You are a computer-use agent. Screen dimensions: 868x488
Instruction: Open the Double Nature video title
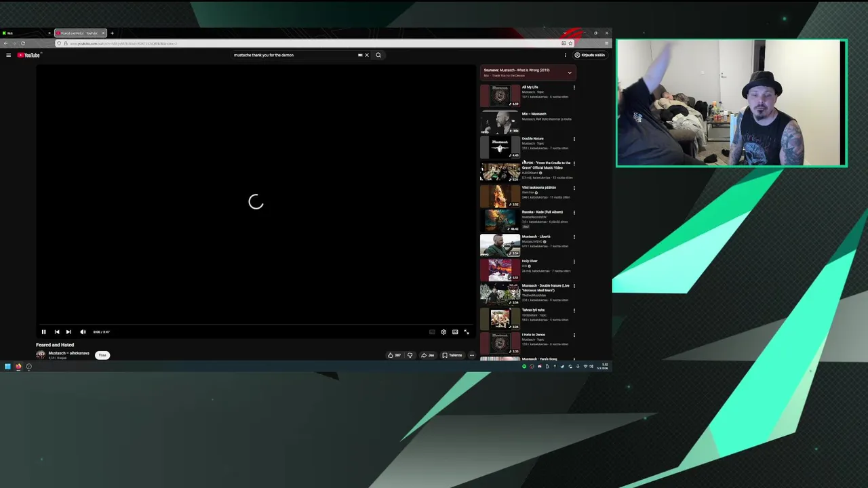click(532, 138)
